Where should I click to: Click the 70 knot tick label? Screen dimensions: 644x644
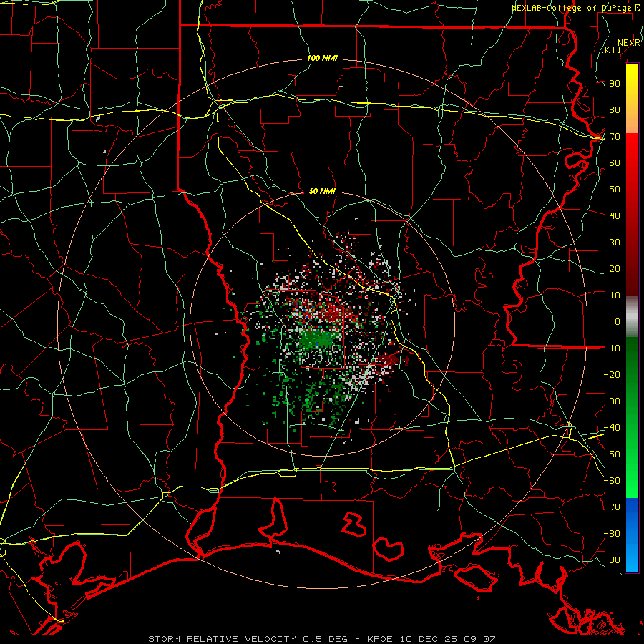pyautogui.click(x=615, y=137)
